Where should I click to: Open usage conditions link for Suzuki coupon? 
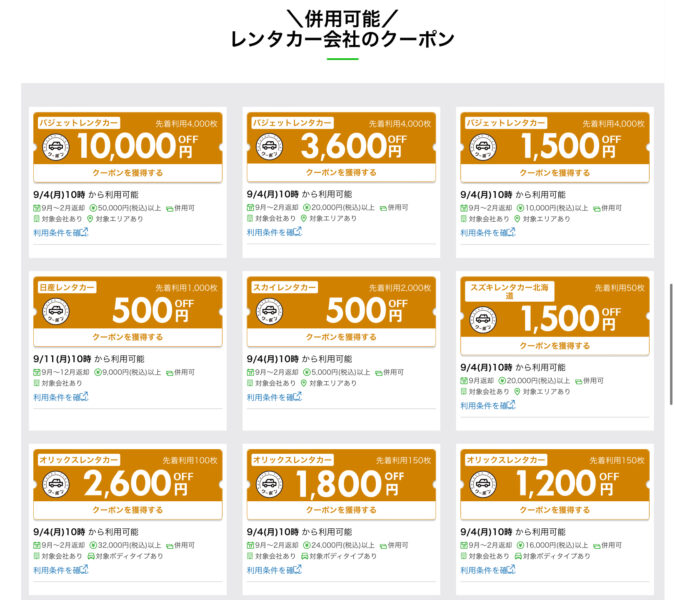point(488,405)
